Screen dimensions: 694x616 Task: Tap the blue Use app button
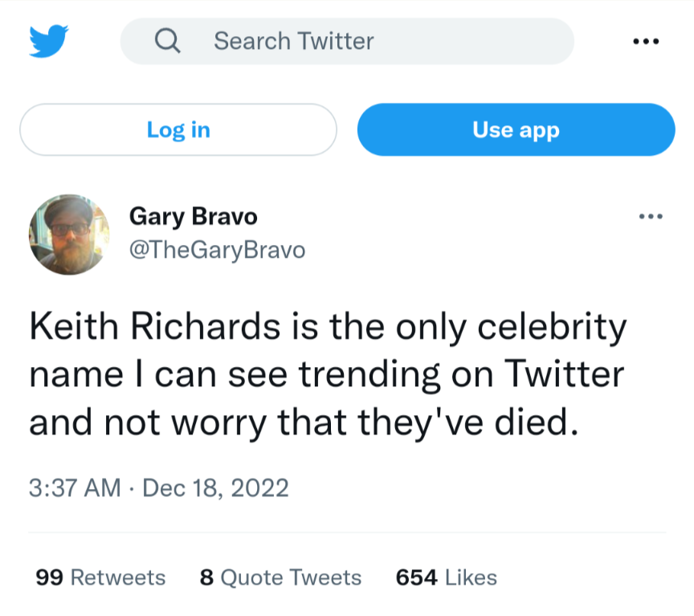(x=516, y=129)
